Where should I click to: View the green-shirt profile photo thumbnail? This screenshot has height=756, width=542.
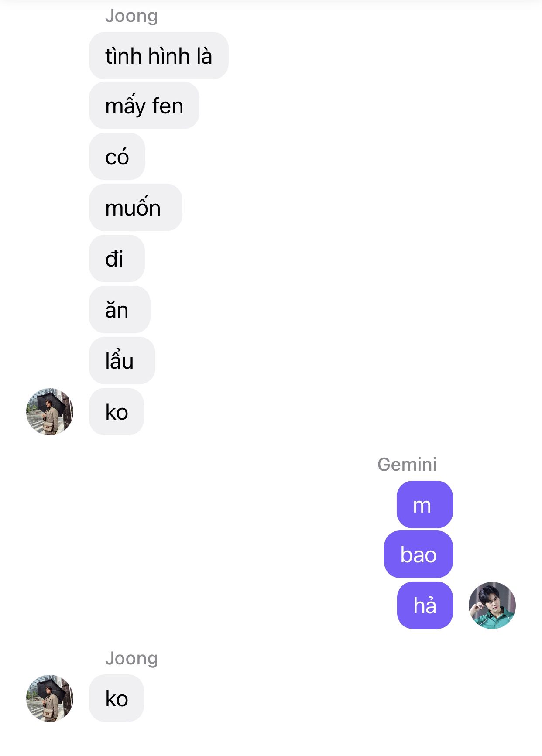pos(492,605)
